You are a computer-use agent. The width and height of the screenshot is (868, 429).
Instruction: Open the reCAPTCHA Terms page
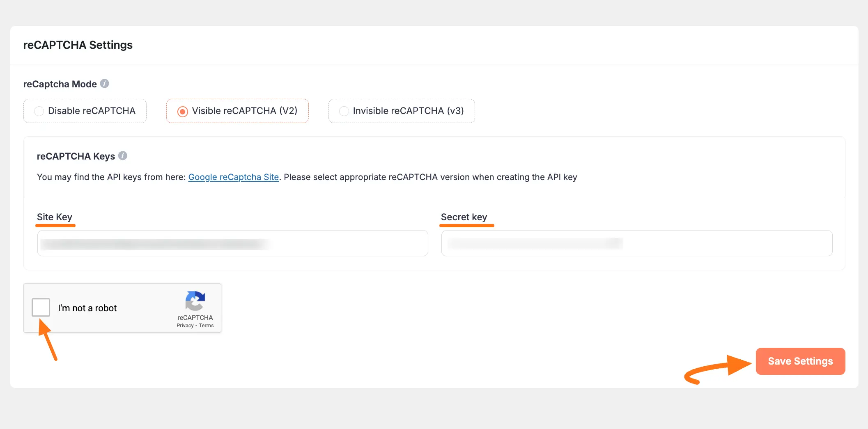207,325
